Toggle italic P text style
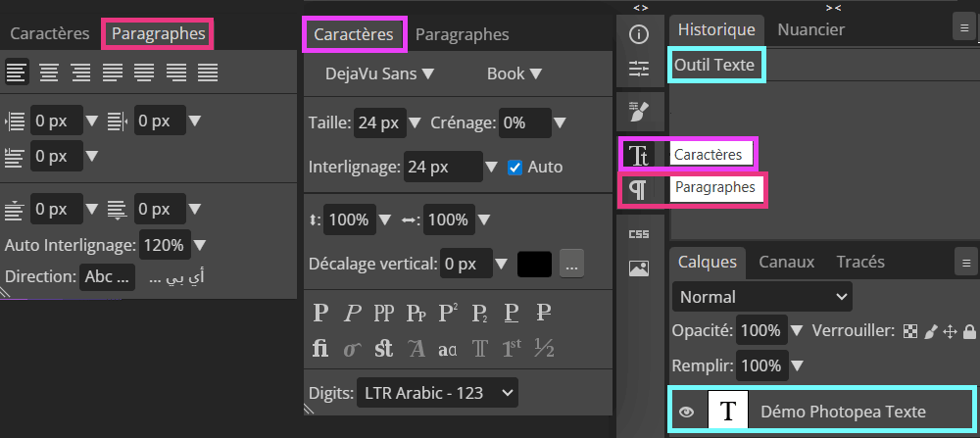The height and width of the screenshot is (438, 980). 353,313
